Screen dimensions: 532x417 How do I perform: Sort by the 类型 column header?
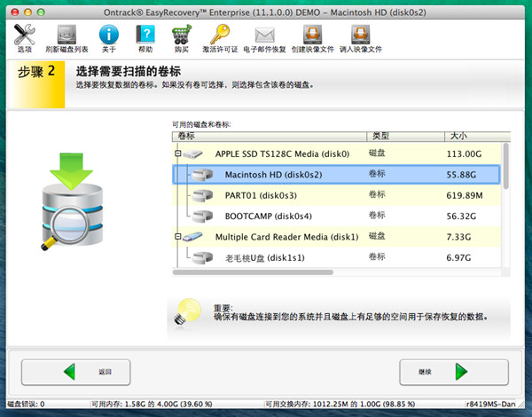point(381,136)
